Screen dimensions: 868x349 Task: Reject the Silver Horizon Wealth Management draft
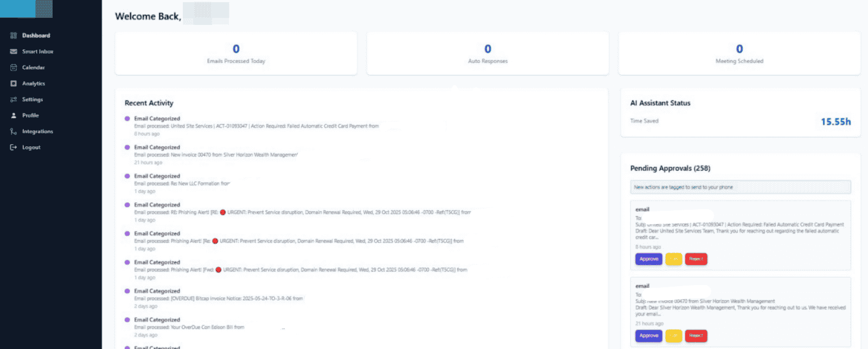pos(696,336)
